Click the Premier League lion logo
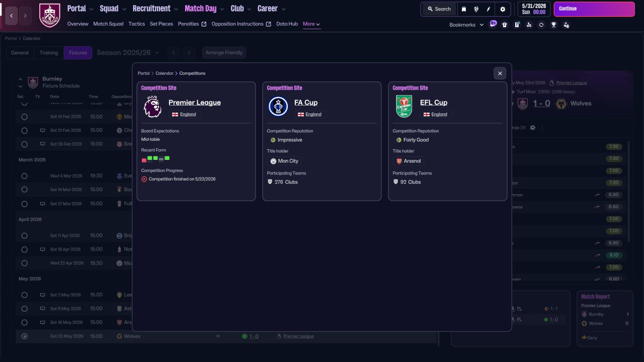Image resolution: width=644 pixels, height=362 pixels. pos(152,106)
